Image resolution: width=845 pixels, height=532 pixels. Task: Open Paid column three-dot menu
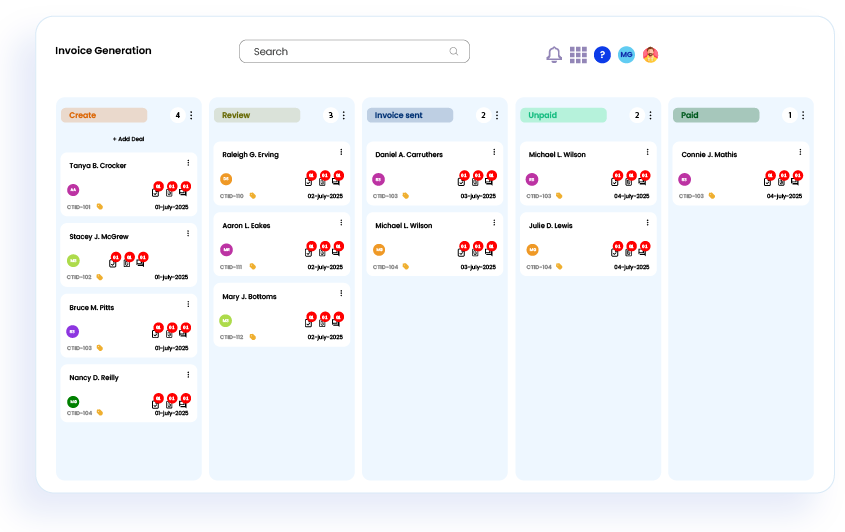point(803,115)
